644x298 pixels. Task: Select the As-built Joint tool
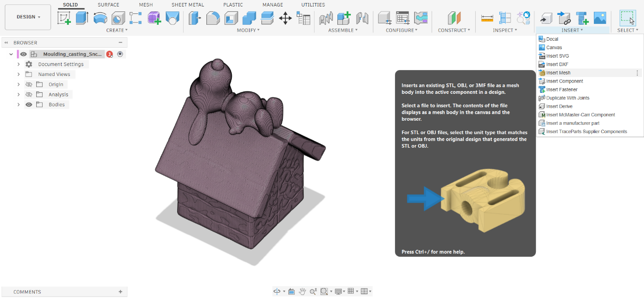[x=362, y=19]
